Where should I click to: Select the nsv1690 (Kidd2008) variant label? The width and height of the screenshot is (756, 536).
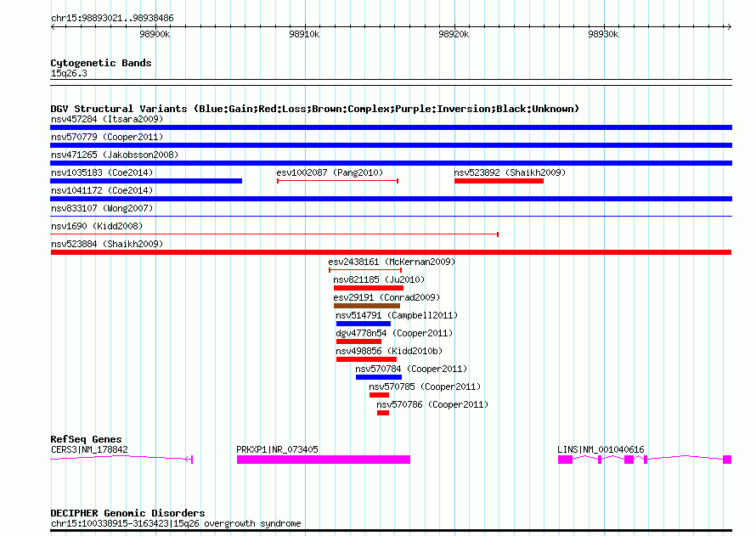point(96,226)
